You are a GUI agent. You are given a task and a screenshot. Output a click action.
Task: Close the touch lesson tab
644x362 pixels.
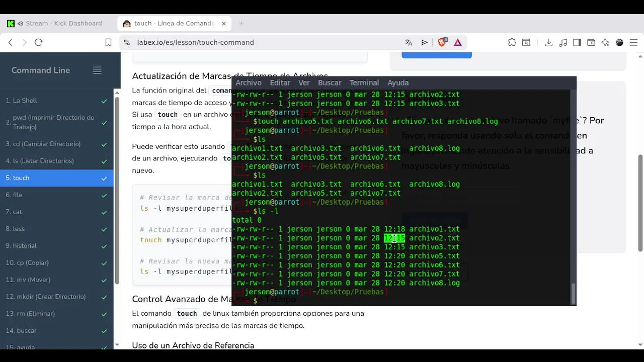coord(224,24)
